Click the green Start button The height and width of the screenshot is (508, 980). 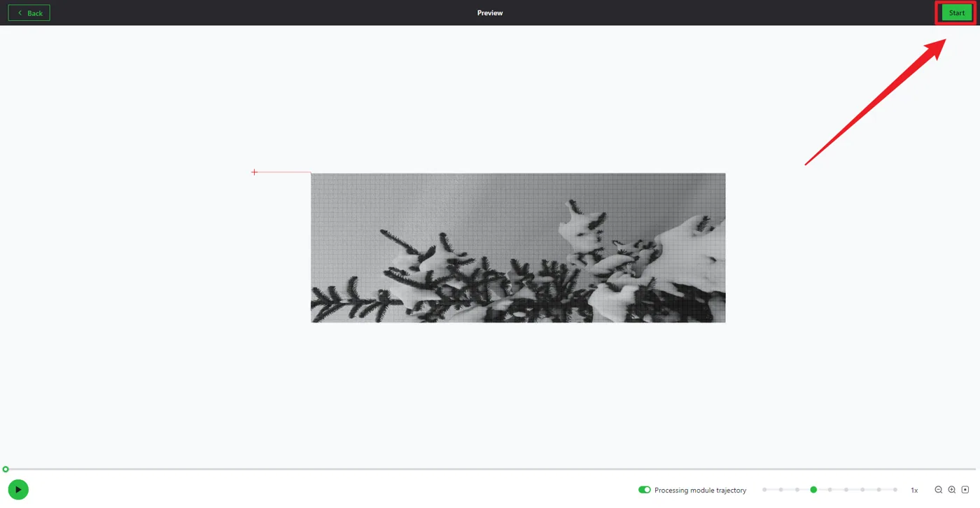956,13
